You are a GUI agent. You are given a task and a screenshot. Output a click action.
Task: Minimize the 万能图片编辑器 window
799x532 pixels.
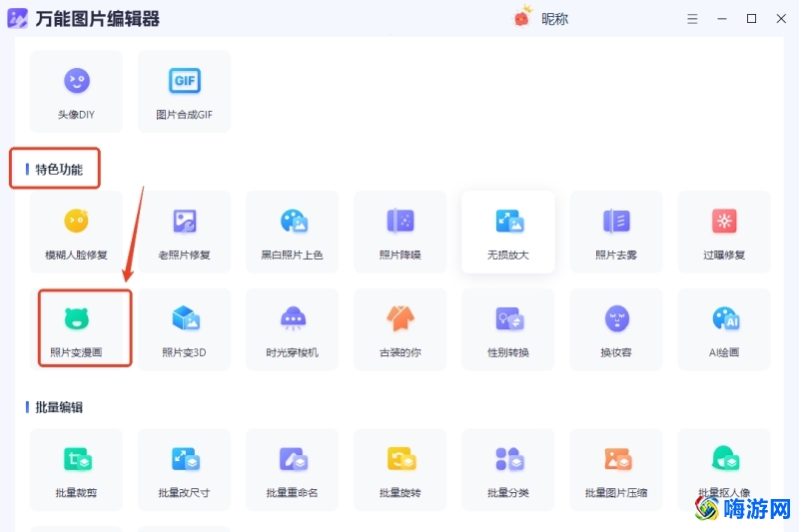(x=721, y=19)
